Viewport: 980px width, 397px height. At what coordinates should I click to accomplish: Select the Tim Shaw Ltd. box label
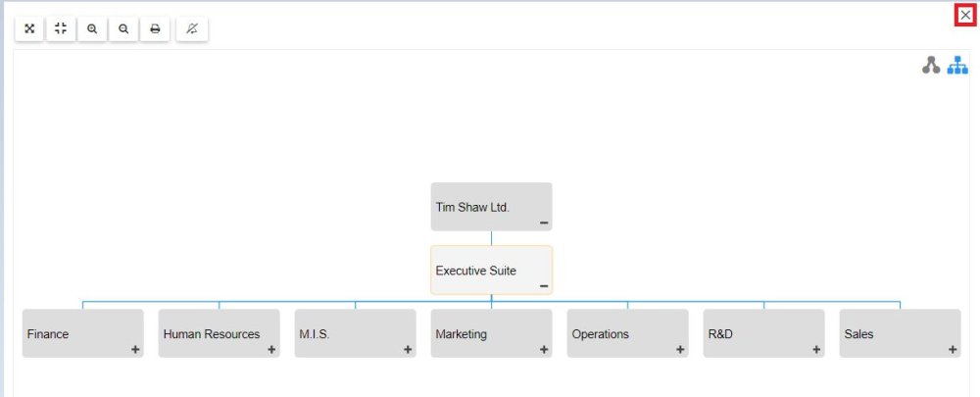[x=472, y=207]
